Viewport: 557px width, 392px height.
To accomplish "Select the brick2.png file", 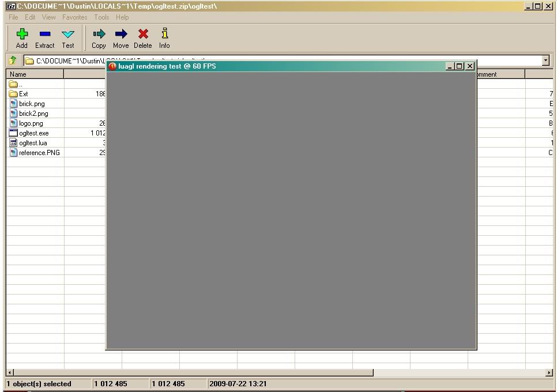I will (33, 114).
